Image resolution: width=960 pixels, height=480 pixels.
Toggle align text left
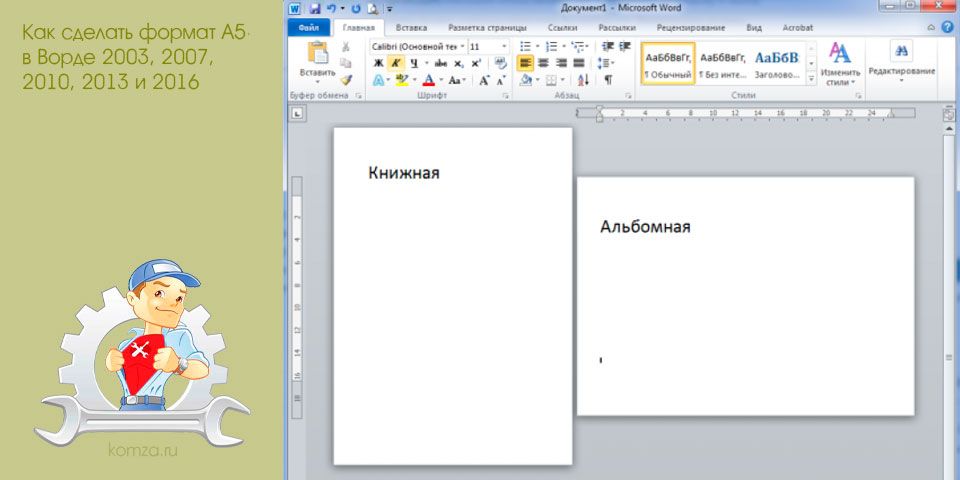525,63
